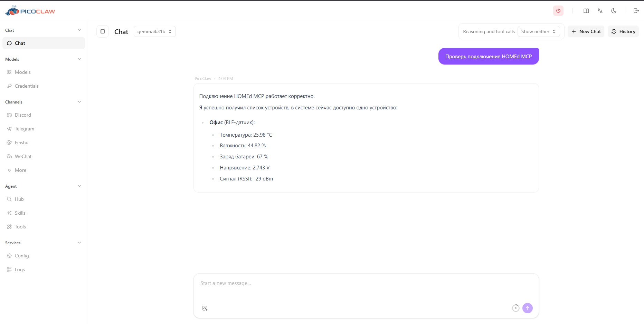Viewport: 644px width, 324px height.
Task: Click the Напряжение: 2.743 V line
Action: [245, 168]
